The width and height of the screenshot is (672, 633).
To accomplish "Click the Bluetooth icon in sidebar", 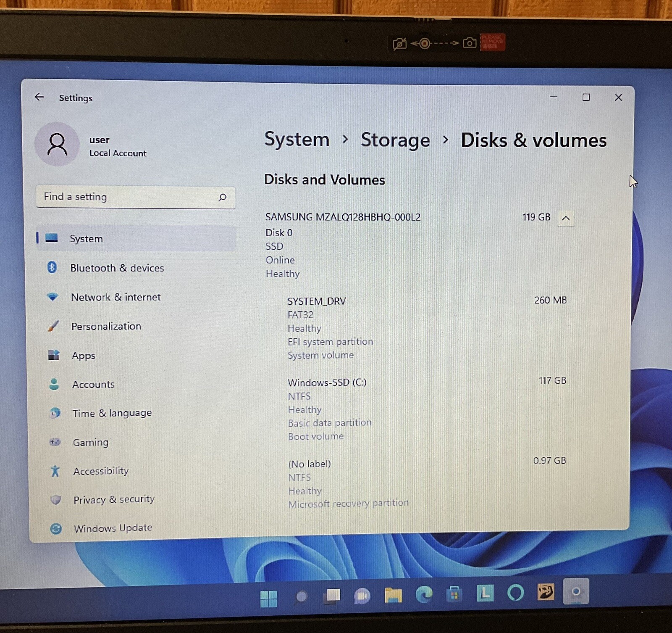I will 52,267.
